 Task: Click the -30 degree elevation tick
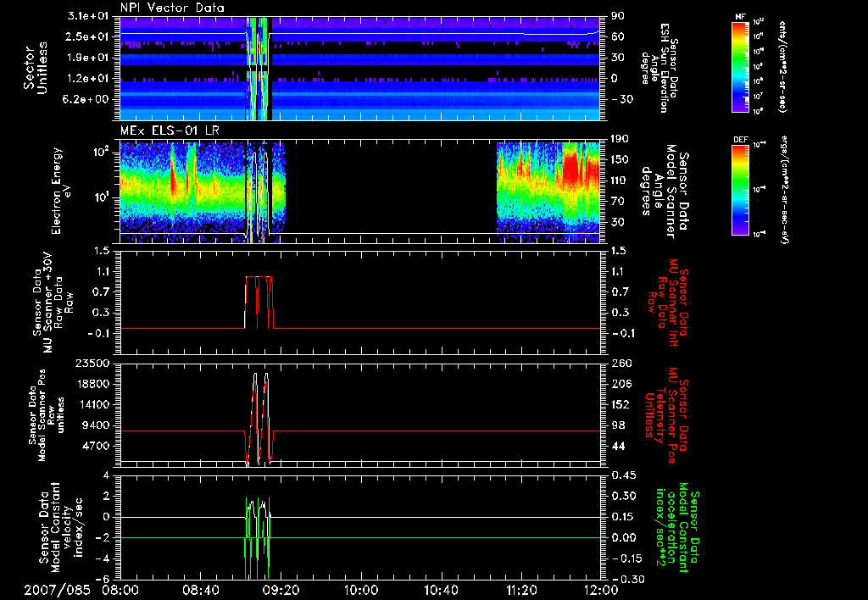click(621, 99)
